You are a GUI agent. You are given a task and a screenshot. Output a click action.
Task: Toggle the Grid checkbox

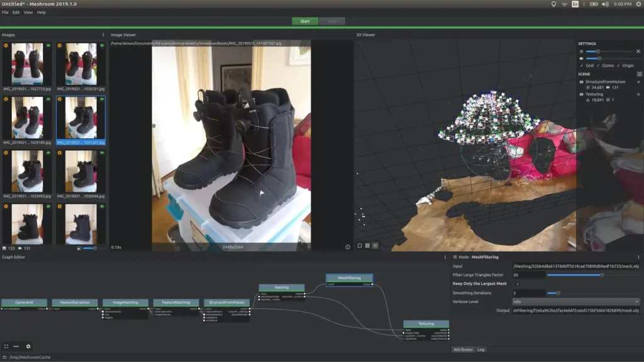pyautogui.click(x=582, y=65)
